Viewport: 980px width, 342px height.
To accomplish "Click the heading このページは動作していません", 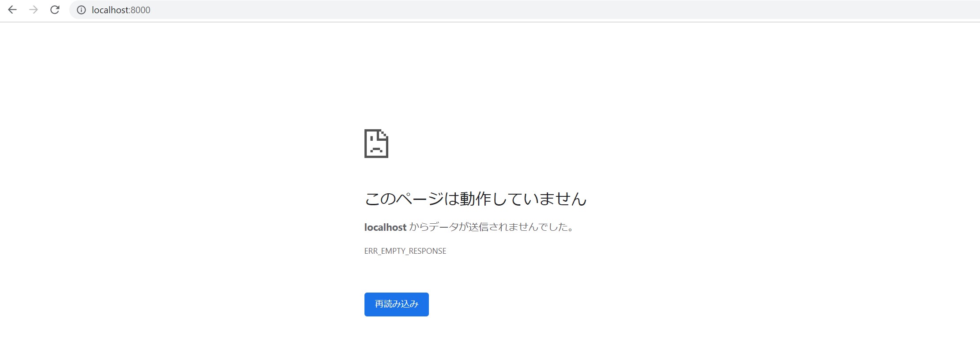I will click(x=475, y=199).
